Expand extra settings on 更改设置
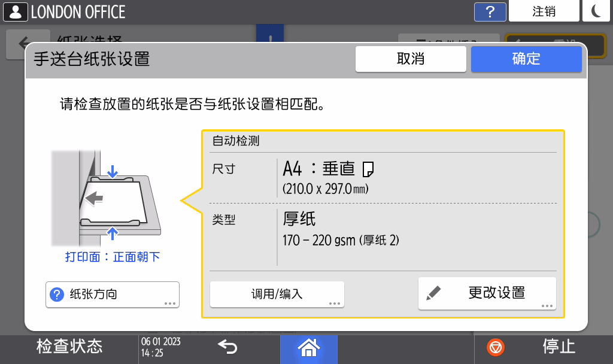This screenshot has height=364, width=613. (x=545, y=305)
